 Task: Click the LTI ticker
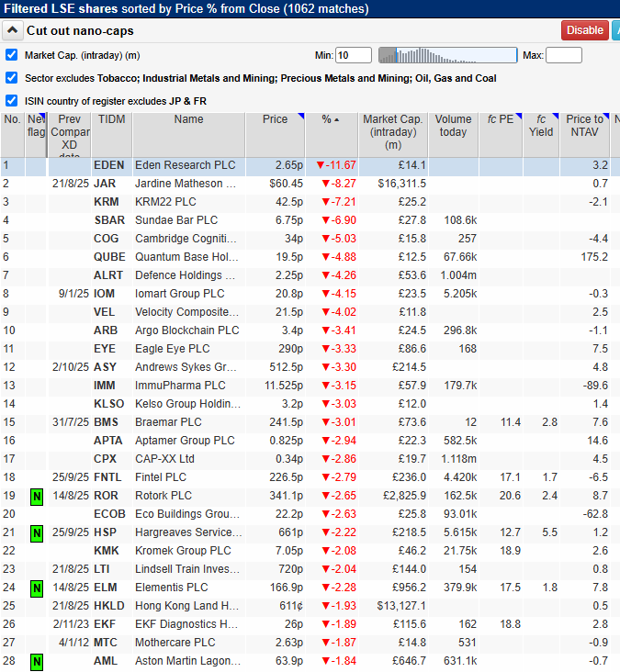point(102,569)
